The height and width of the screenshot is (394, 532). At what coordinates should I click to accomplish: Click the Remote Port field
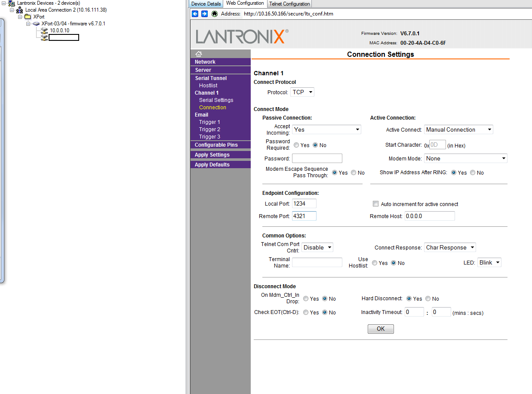[304, 216]
